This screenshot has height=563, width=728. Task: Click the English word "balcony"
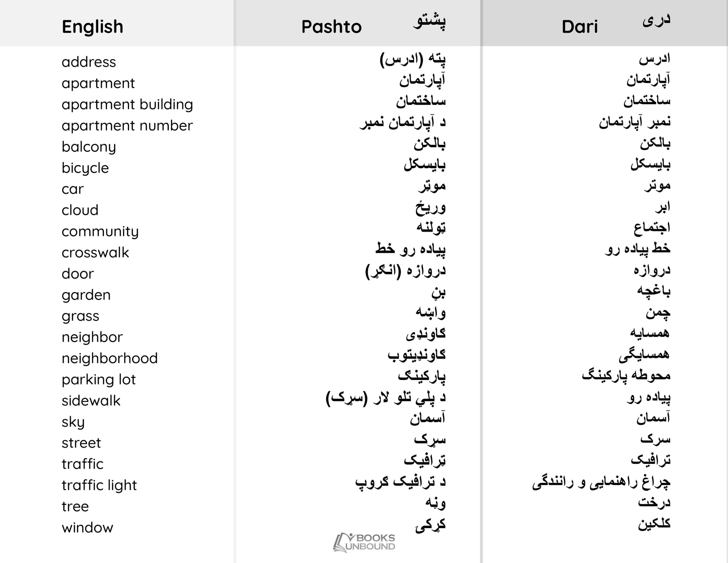[89, 147]
